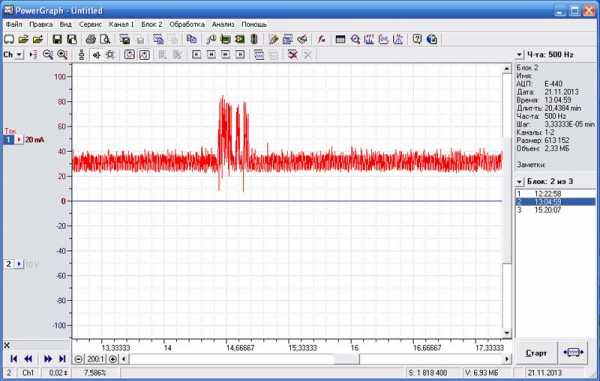Viewport: 600px width, 381px height.
Task: Open the Help question mark icon
Action: point(417,39)
